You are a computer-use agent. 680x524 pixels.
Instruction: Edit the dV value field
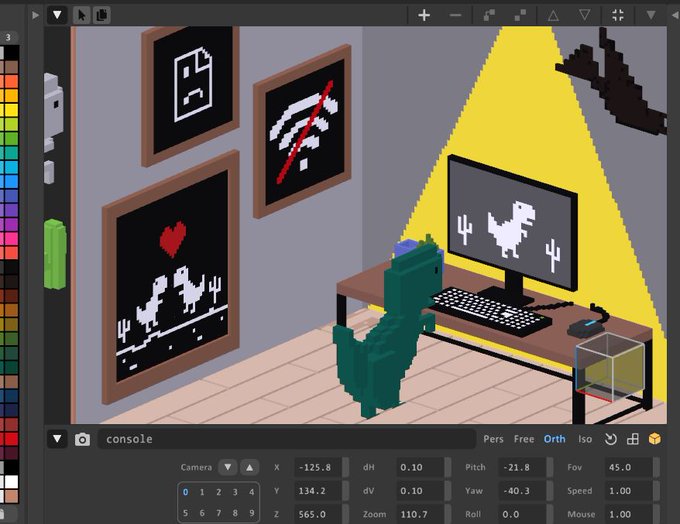click(420, 491)
